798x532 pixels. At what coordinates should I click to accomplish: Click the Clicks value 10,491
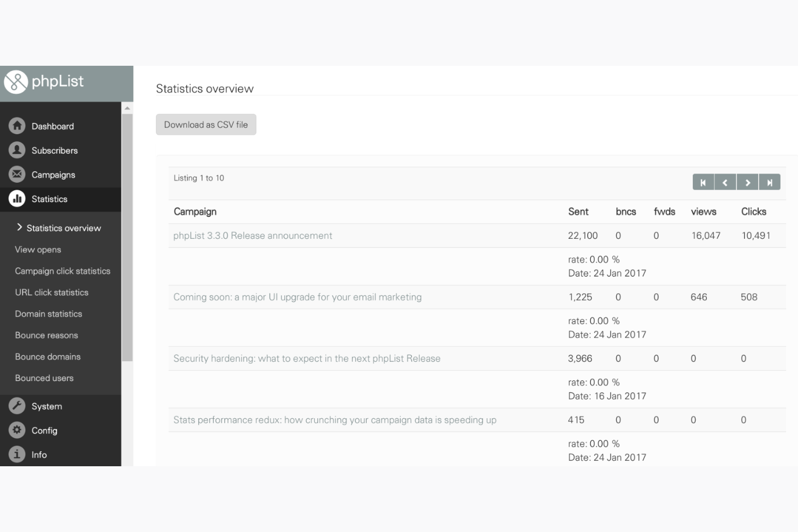click(756, 236)
